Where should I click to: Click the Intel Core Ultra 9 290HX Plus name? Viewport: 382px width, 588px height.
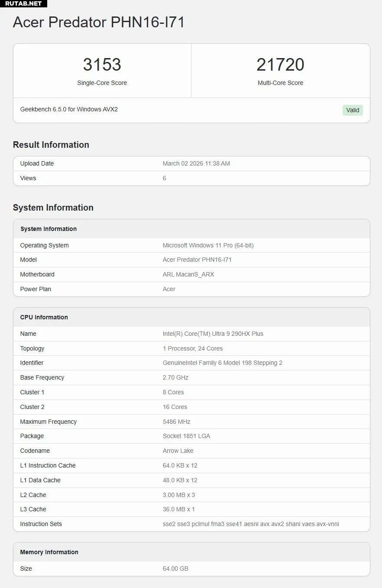(213, 334)
